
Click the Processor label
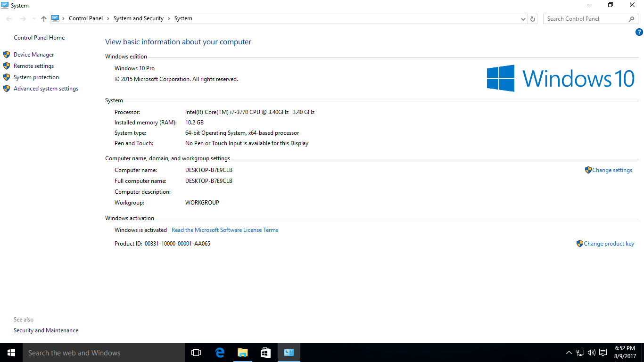point(127,112)
